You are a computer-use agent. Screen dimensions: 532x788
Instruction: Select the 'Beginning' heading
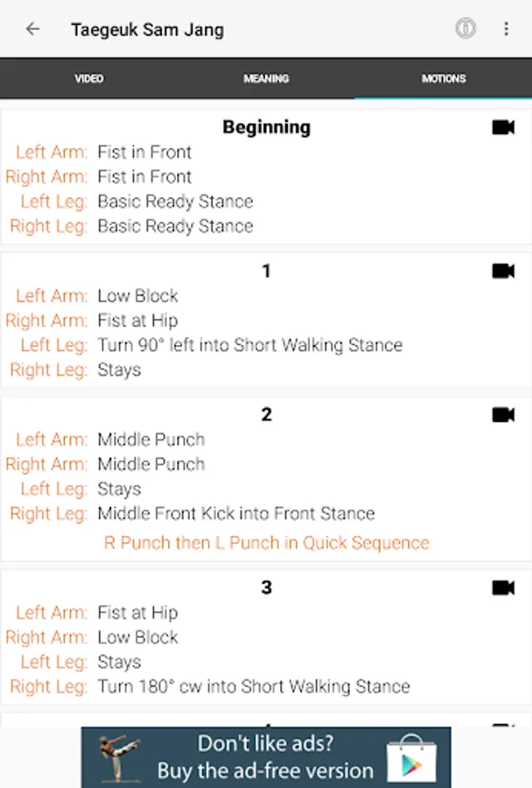pos(266,127)
